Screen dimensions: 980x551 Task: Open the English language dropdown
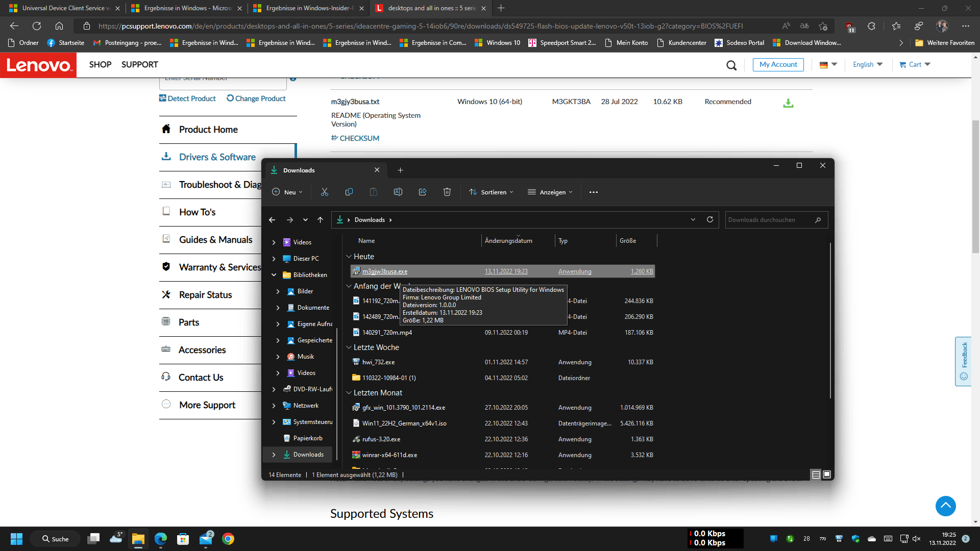click(868, 64)
